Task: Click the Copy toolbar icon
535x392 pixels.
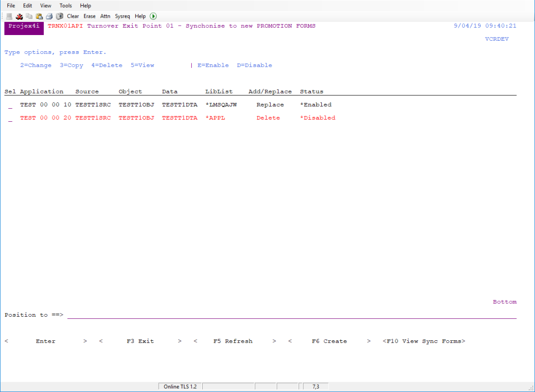Action: click(x=29, y=16)
